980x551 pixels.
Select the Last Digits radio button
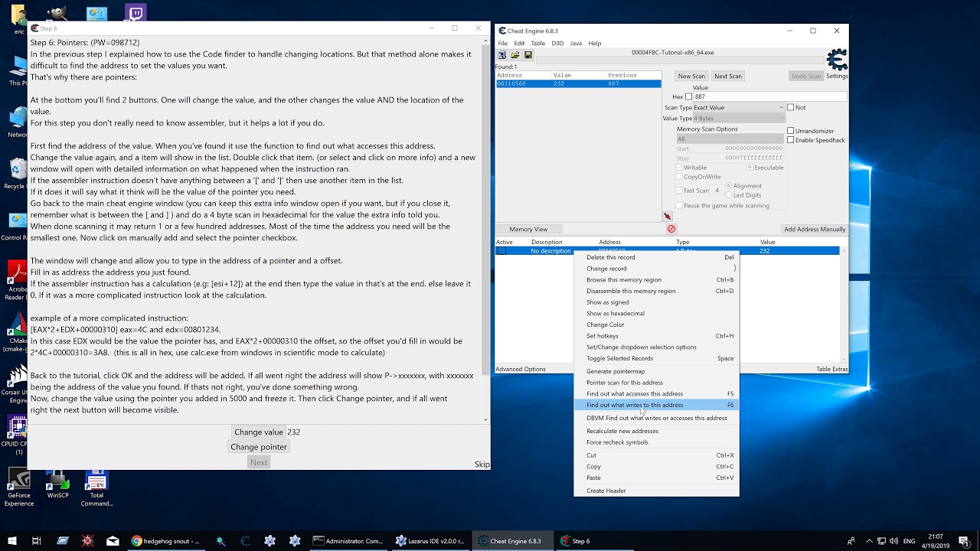click(x=728, y=195)
